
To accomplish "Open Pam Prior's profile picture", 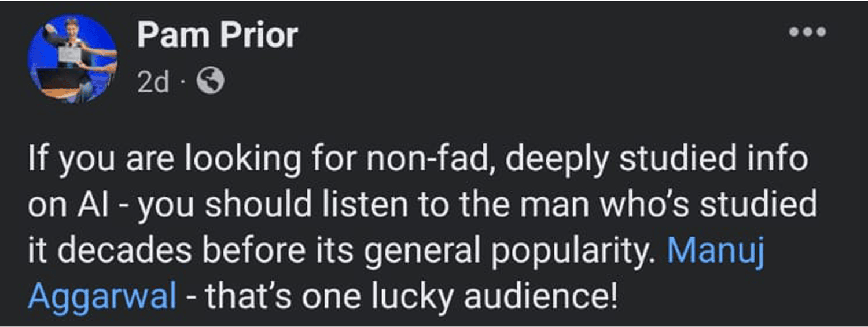I will point(73,59).
